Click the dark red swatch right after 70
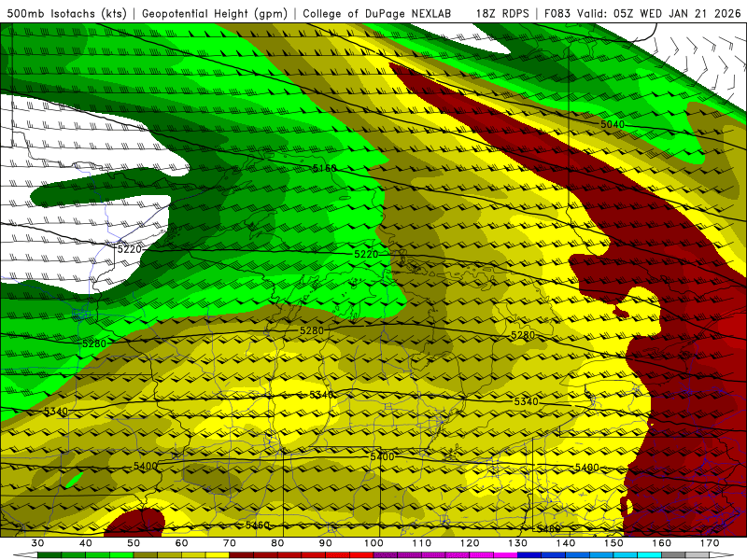 click(x=242, y=555)
